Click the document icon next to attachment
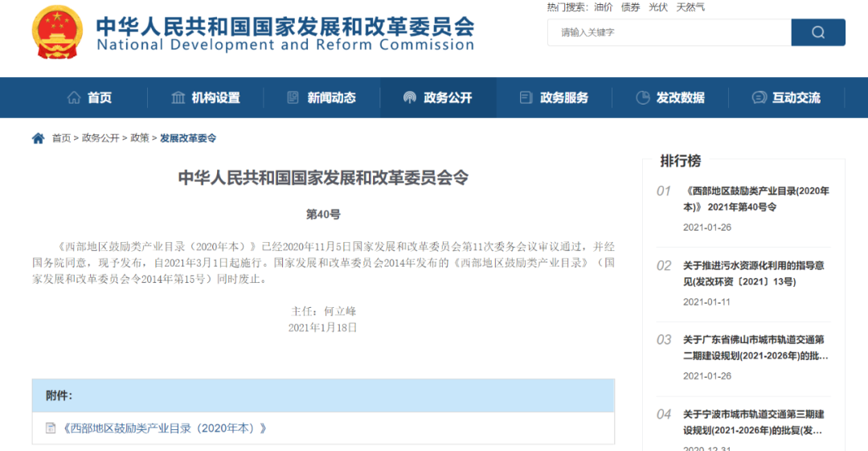This screenshot has width=868, height=451. click(51, 428)
